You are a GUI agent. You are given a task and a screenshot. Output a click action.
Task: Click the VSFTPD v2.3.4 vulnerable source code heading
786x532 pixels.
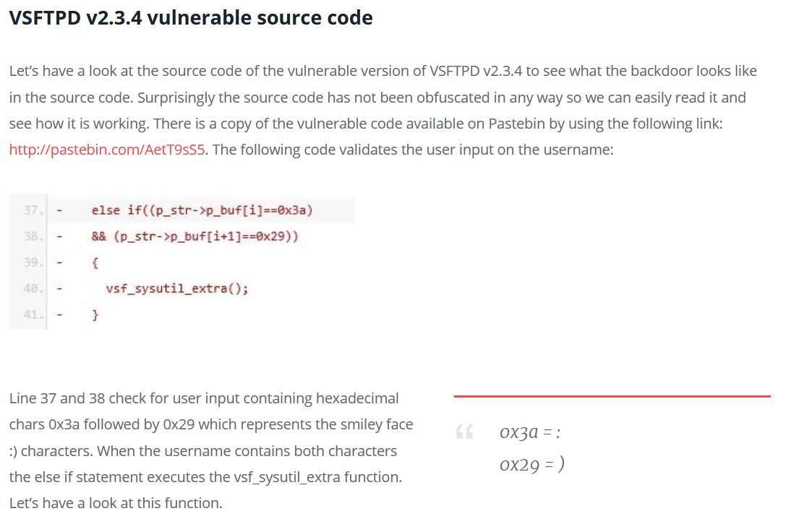point(191,18)
